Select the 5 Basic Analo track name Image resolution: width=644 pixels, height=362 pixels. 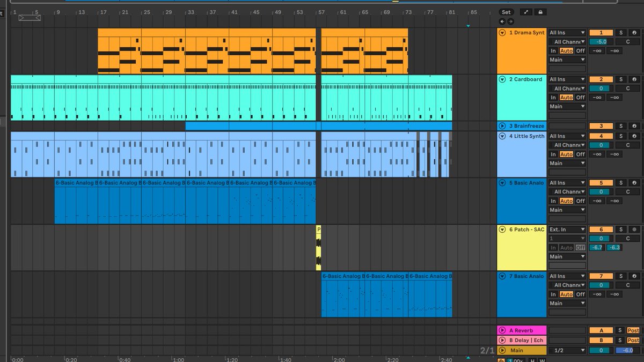point(526,183)
